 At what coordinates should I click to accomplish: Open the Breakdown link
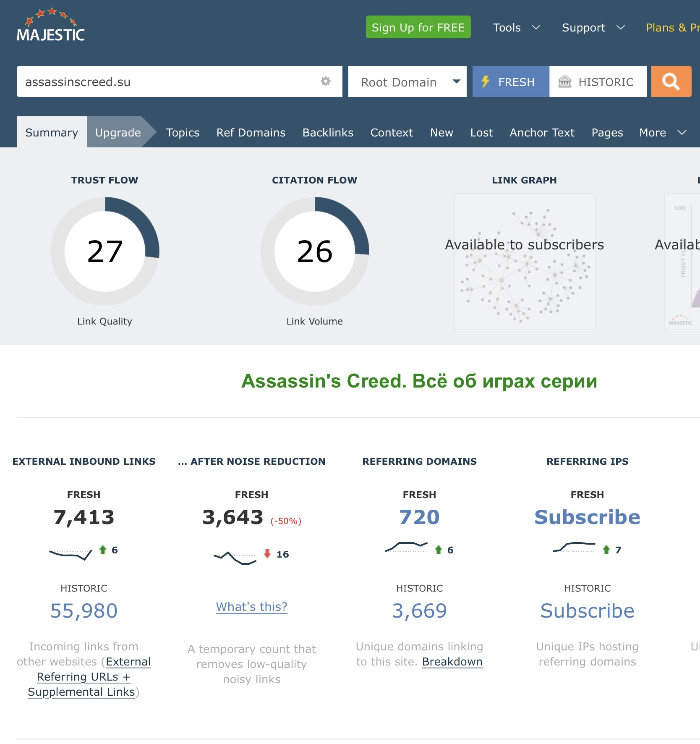[x=452, y=662]
